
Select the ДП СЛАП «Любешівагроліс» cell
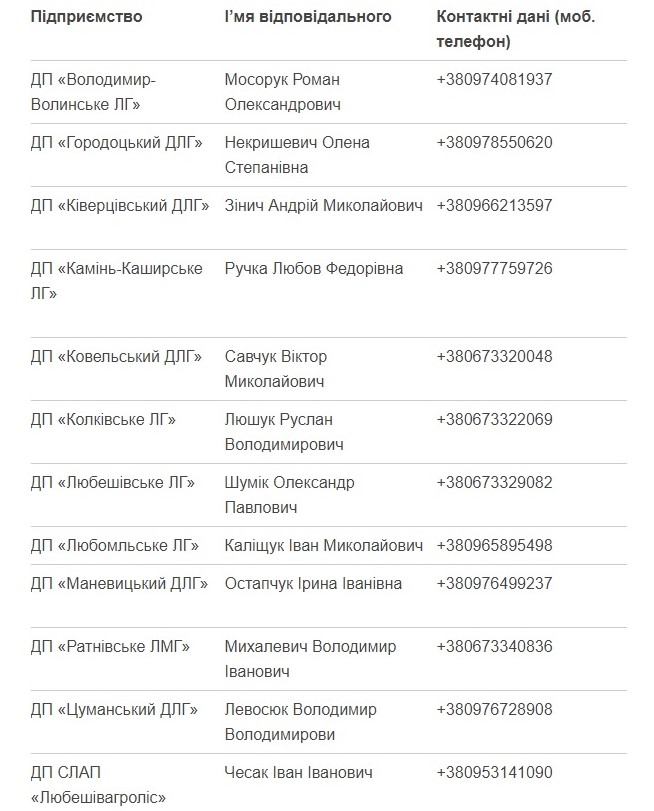pyautogui.click(x=98, y=785)
